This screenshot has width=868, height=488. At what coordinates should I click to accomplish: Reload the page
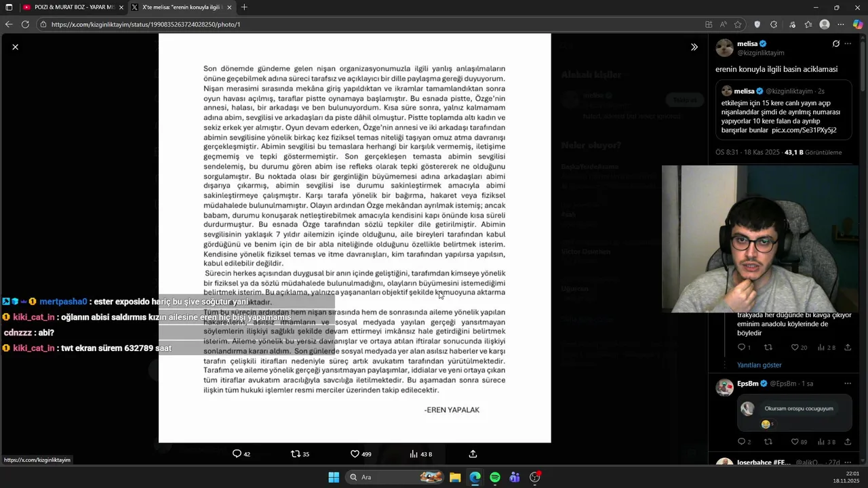pos(25,24)
